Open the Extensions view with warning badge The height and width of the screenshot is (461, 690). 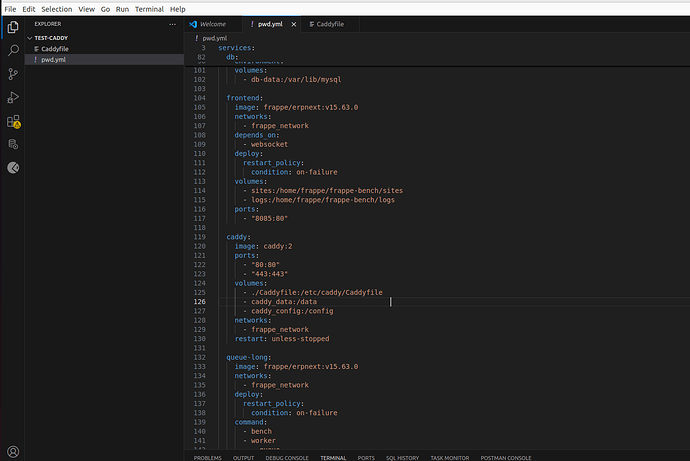click(13, 121)
